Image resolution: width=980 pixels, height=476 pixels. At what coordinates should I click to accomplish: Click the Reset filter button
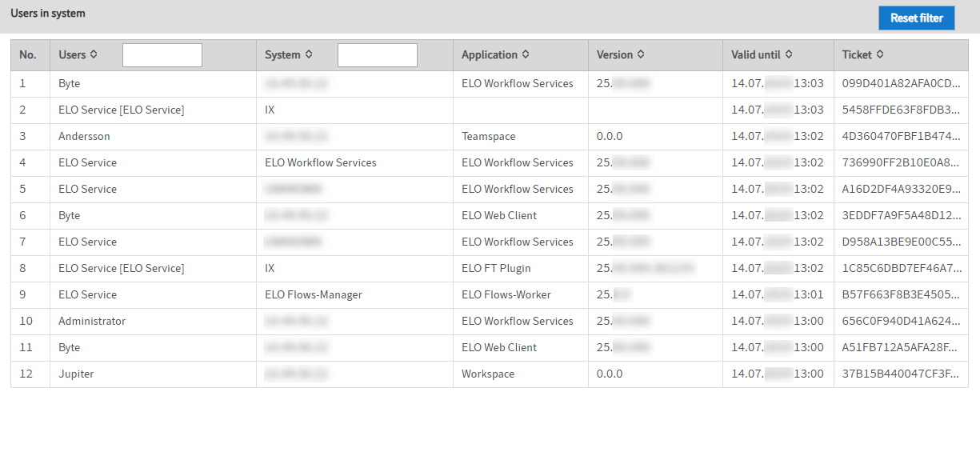point(916,18)
